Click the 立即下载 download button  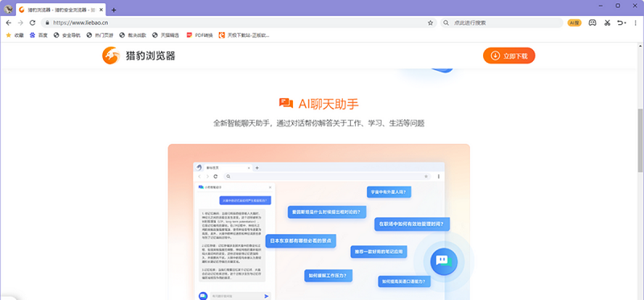pyautogui.click(x=509, y=55)
